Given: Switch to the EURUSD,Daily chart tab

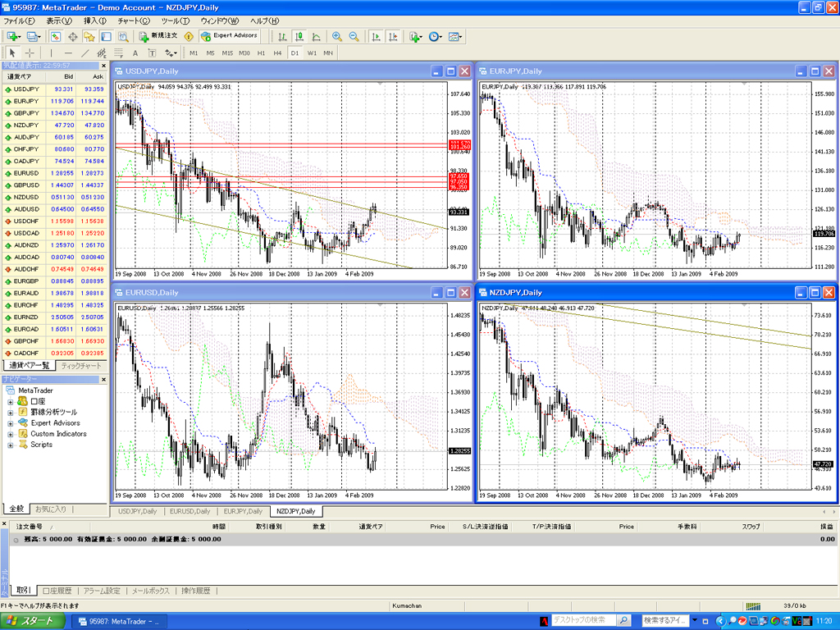Looking at the screenshot, I should tap(190, 511).
